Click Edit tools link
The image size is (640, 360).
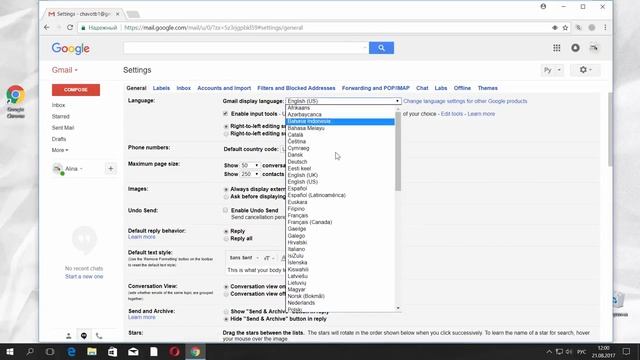pos(452,114)
